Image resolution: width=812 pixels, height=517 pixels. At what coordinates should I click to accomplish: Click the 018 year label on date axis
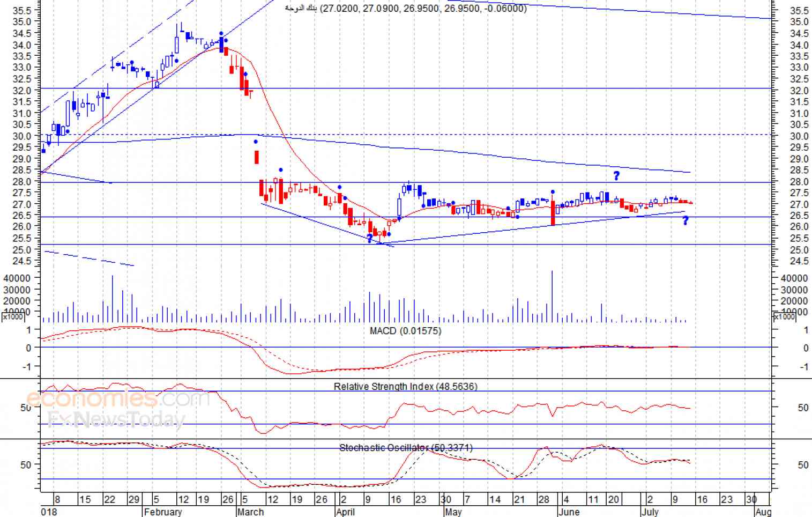point(49,512)
